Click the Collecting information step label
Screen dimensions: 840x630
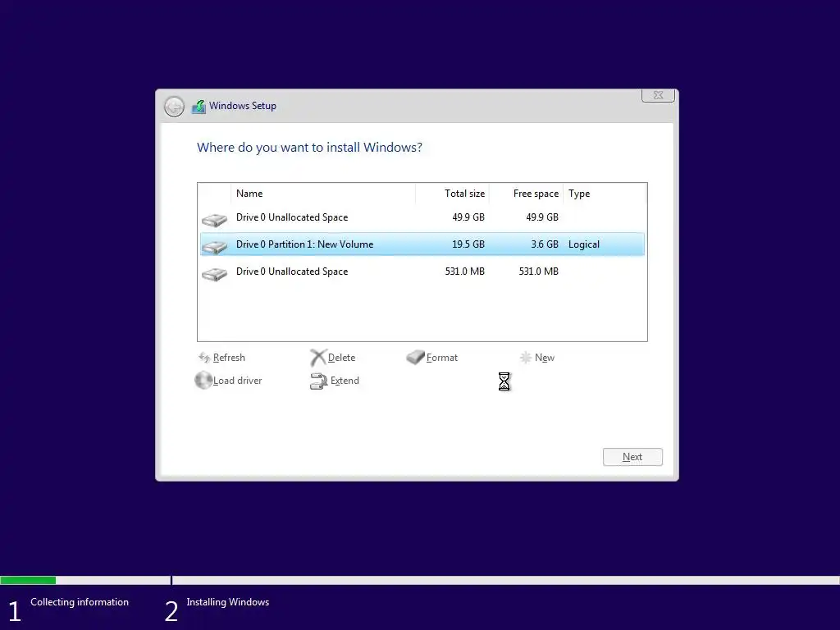pos(80,602)
